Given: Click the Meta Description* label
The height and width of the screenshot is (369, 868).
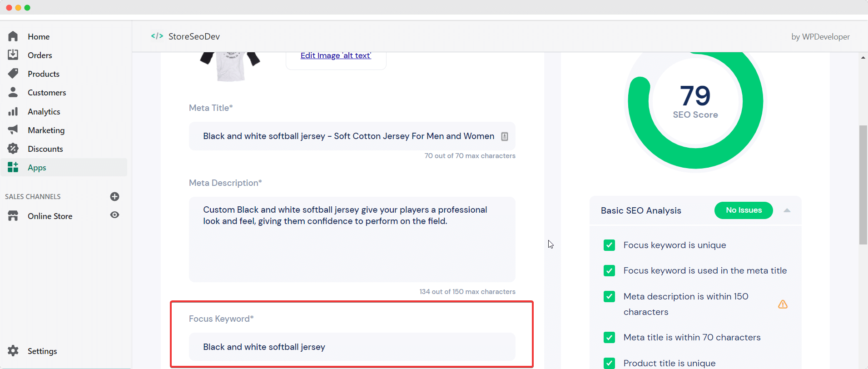Looking at the screenshot, I should tap(225, 183).
